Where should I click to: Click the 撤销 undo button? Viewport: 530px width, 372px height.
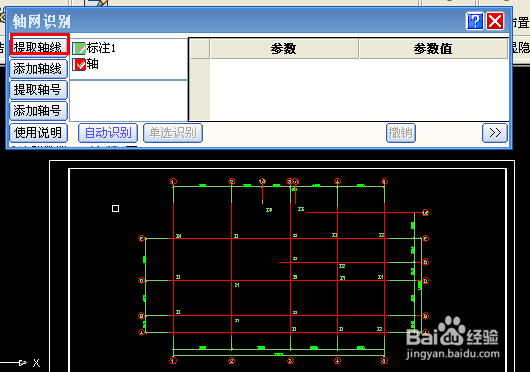tap(401, 133)
